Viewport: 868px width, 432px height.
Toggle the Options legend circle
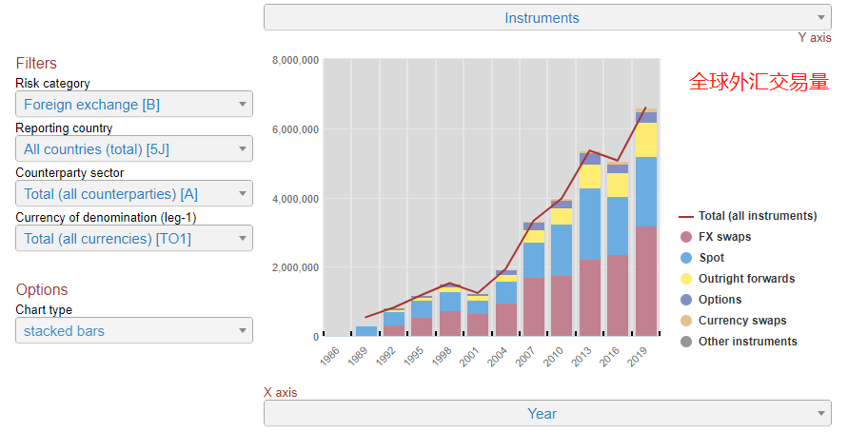click(685, 300)
